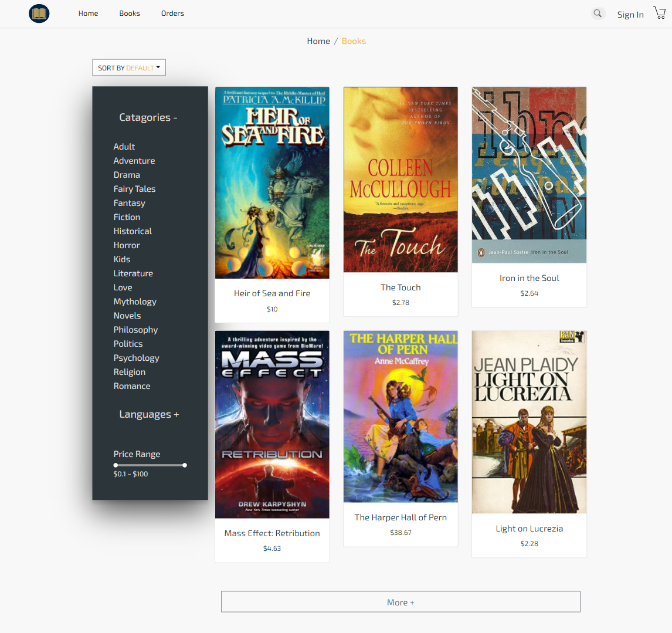Show books in Novels category

[x=127, y=316]
